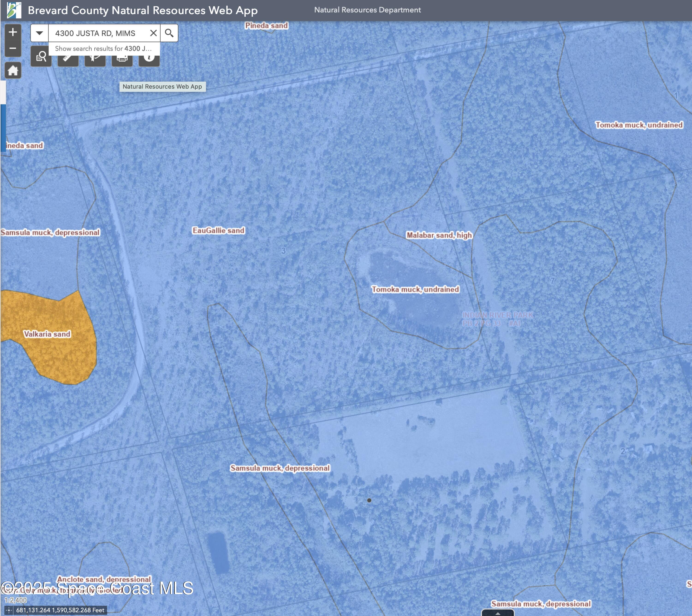Zoom in on the map
This screenshot has width=692, height=616.
pyautogui.click(x=13, y=33)
